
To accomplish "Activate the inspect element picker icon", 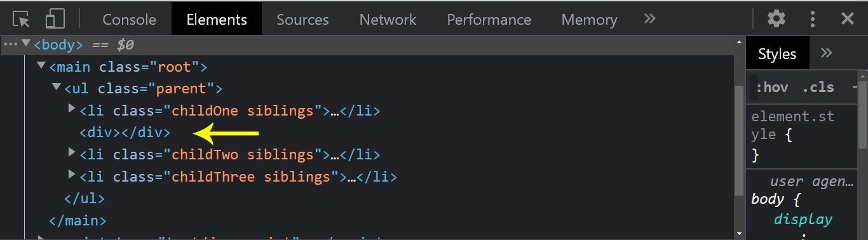I will tap(22, 19).
